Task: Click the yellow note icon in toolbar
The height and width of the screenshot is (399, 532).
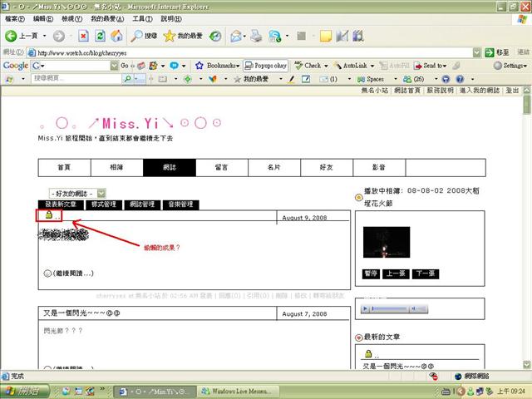Action: click(x=325, y=36)
